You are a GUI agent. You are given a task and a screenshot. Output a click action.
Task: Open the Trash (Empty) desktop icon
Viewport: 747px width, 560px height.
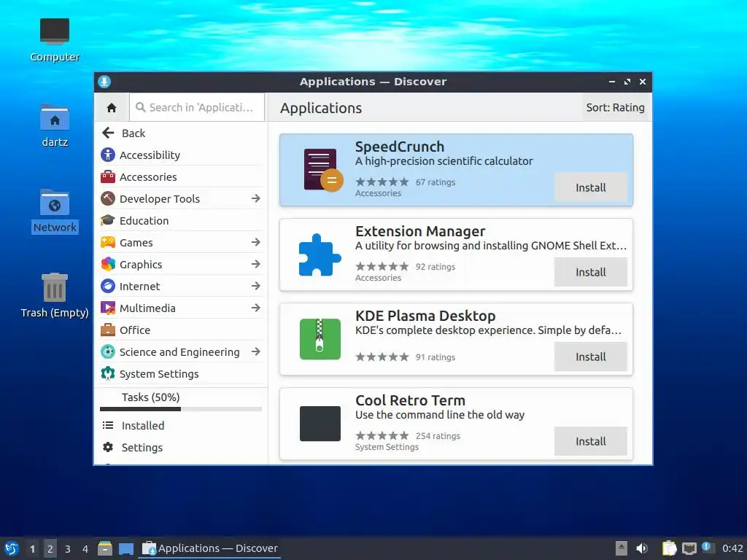point(54,287)
